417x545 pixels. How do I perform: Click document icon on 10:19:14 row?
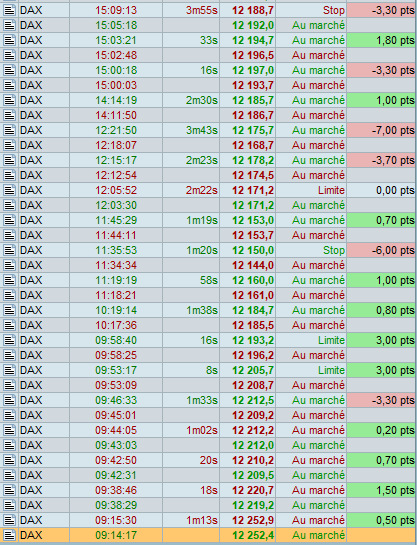(9, 310)
